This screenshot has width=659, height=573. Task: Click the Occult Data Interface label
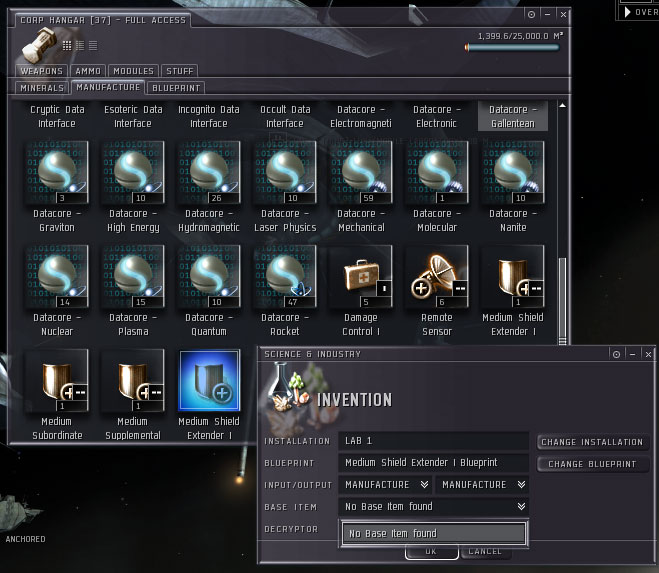285,116
